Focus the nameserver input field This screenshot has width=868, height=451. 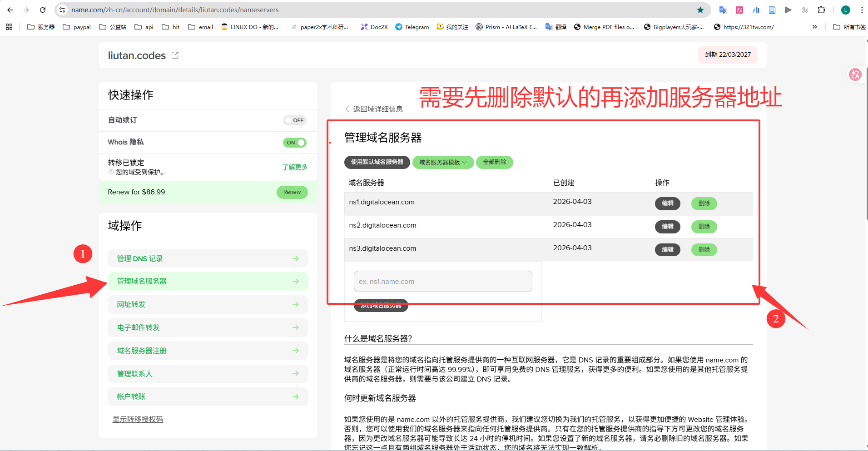[443, 282]
